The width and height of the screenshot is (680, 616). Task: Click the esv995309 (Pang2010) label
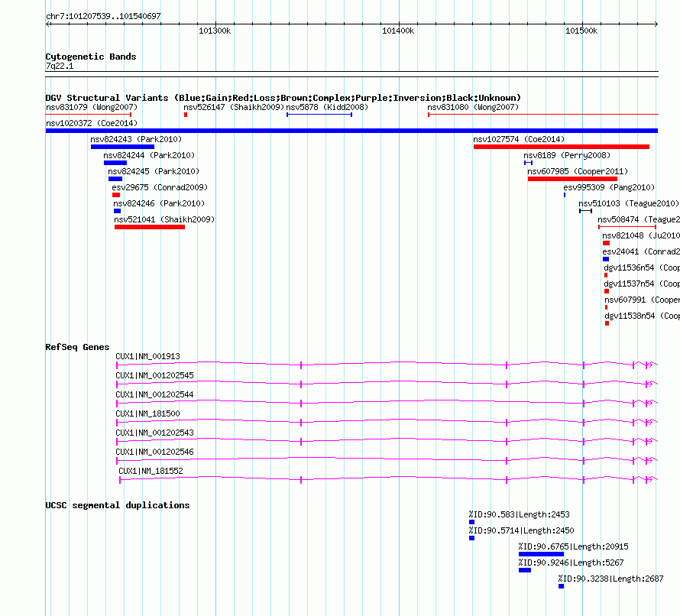[609, 187]
